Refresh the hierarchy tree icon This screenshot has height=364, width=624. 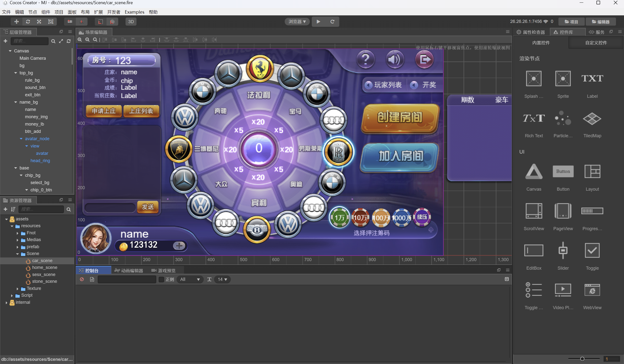click(x=68, y=41)
